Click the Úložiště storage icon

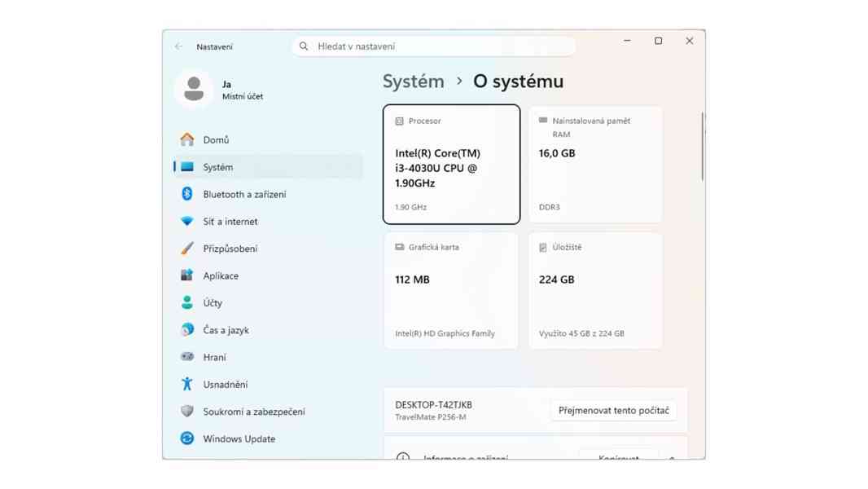[x=543, y=248]
